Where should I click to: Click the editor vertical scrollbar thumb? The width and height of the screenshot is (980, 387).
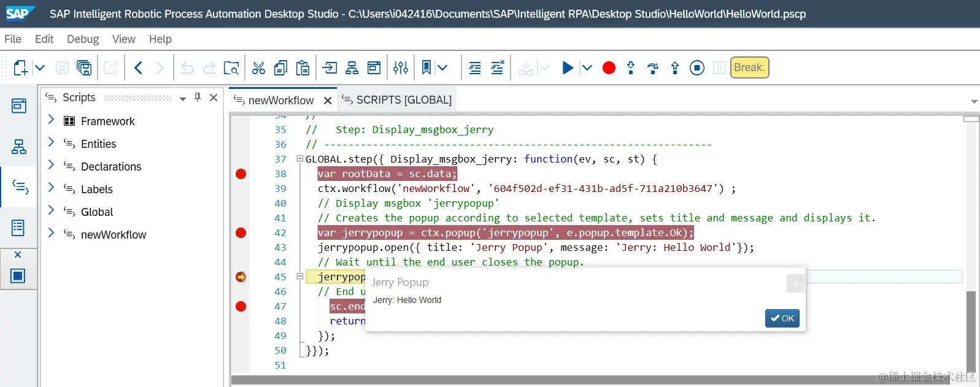971,331
